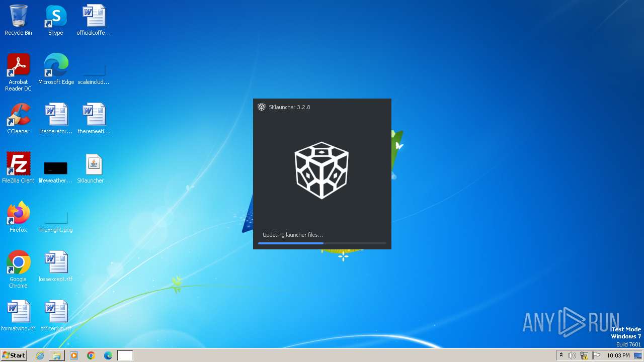Screen dimensions: 644x362
Task: Launch Edge from the taskbar
Action: click(108, 355)
